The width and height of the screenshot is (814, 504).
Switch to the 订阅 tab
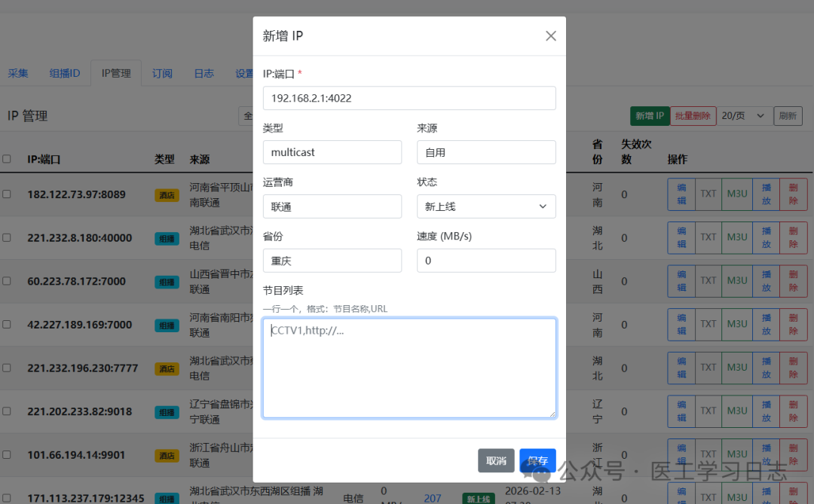point(161,73)
